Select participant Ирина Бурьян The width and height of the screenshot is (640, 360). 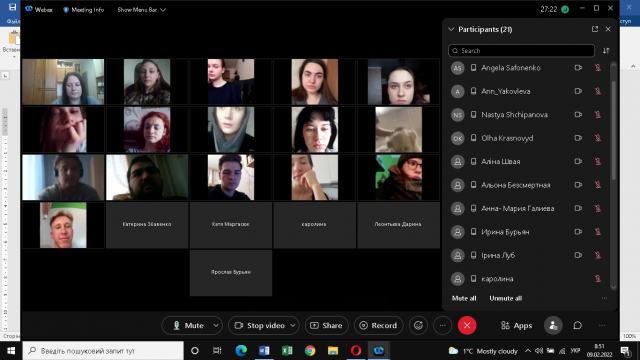pos(528,232)
